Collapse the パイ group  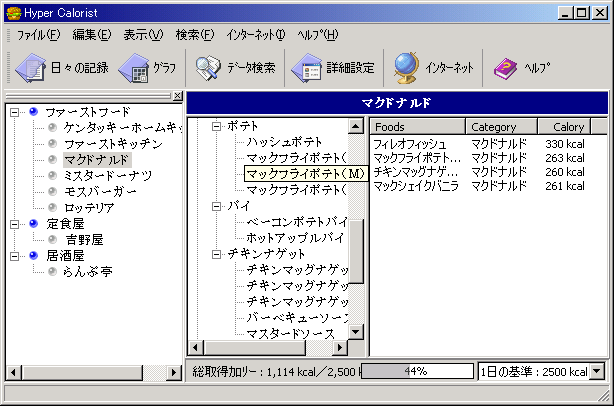(216, 206)
